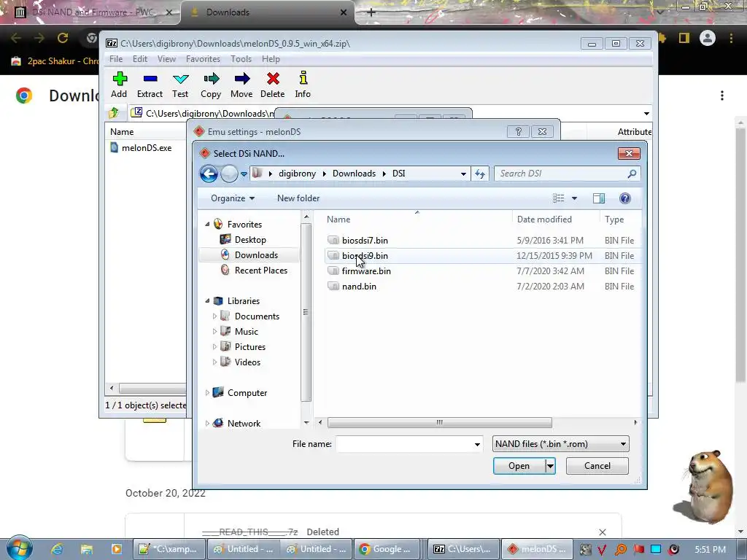This screenshot has height=560, width=747.
Task: Open Internet Explorer from taskbar
Action: 57,549
